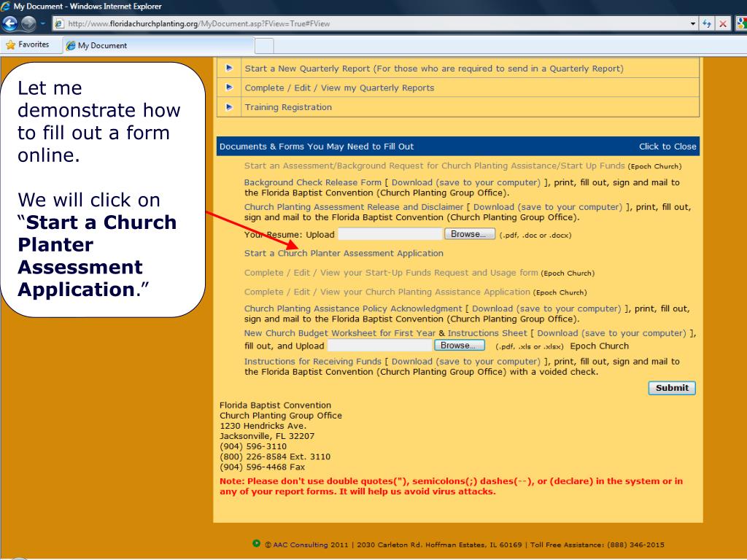The image size is (747, 560).
Task: Open Background Check Release Form link
Action: [x=312, y=182]
